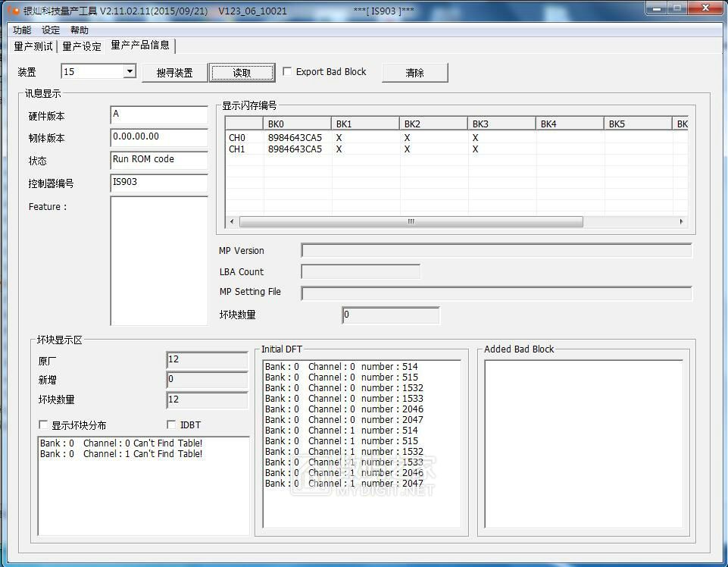This screenshot has height=567, width=728.
Task: Click the 状态 field showing Run ROM code
Action: (159, 160)
